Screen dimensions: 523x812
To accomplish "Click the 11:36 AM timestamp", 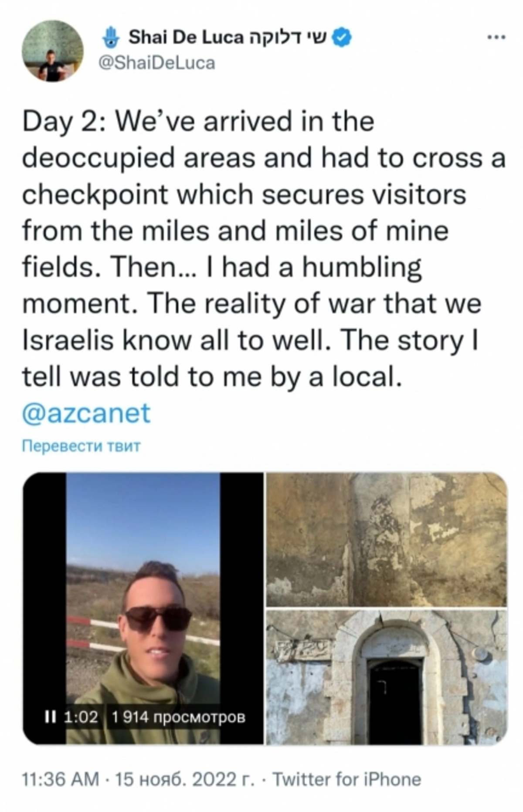I will coord(61,779).
